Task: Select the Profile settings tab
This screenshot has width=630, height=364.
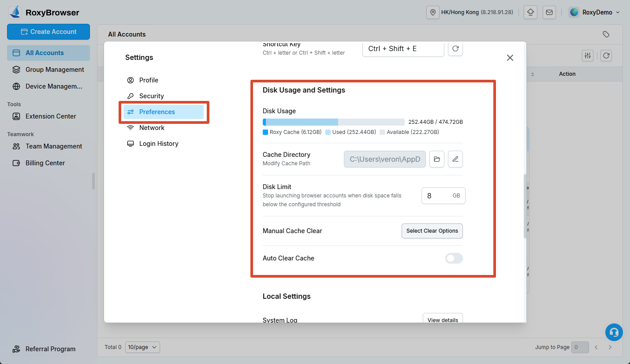Action: coord(164,80)
